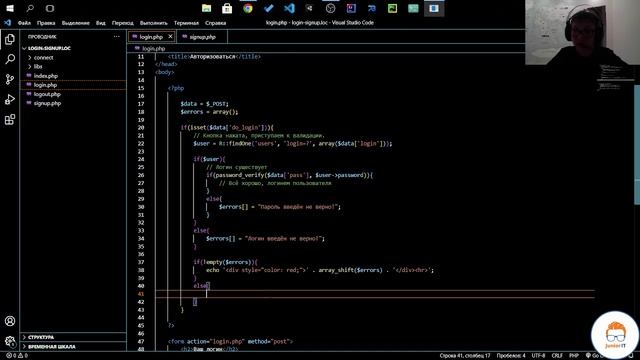This screenshot has width=640, height=360.
Task: Open the Выделение menu
Action: (76, 23)
